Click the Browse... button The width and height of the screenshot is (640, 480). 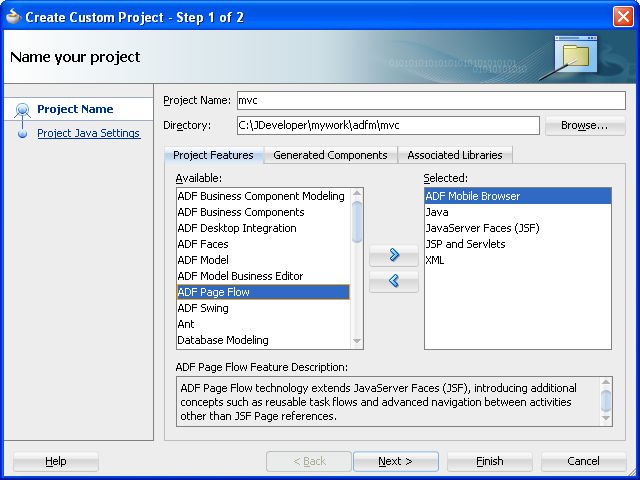584,125
